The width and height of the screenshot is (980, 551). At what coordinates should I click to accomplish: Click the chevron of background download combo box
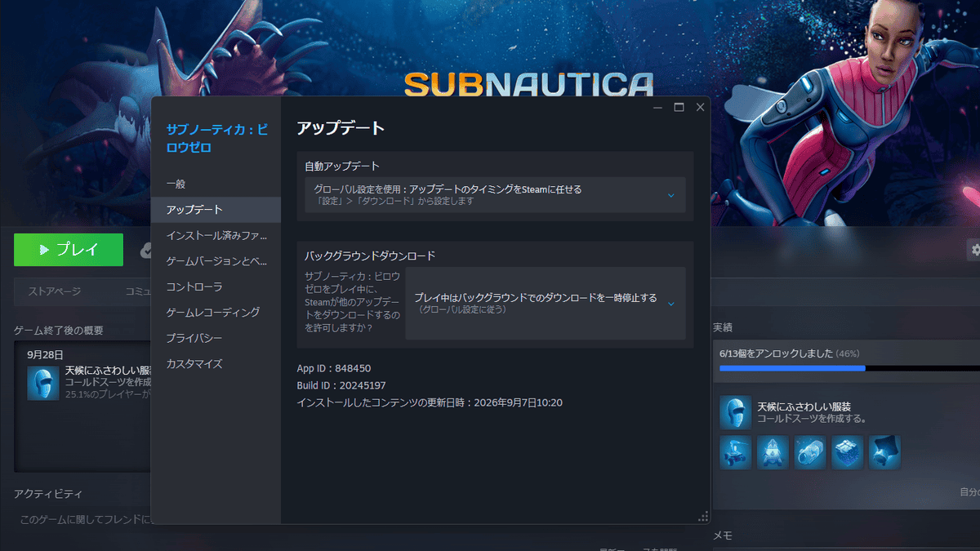(671, 304)
